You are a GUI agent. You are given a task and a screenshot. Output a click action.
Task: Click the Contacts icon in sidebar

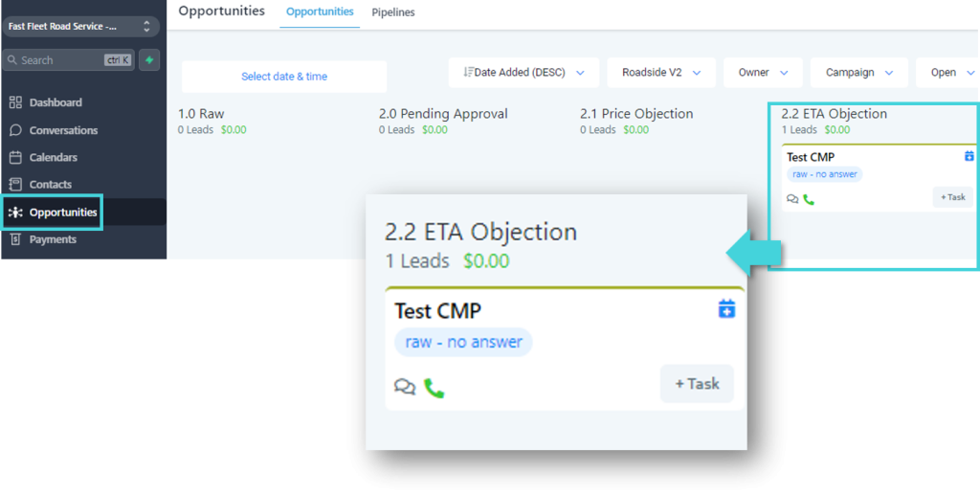coord(15,184)
